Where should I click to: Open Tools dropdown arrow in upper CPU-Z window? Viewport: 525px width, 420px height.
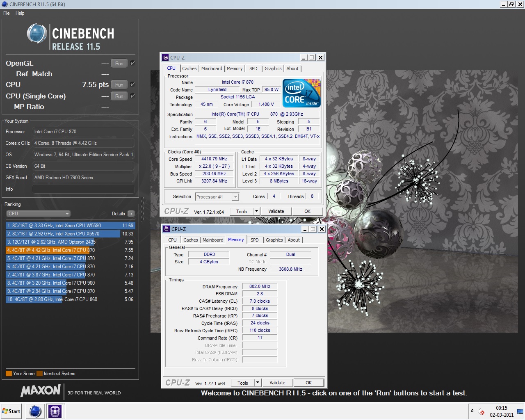257,211
